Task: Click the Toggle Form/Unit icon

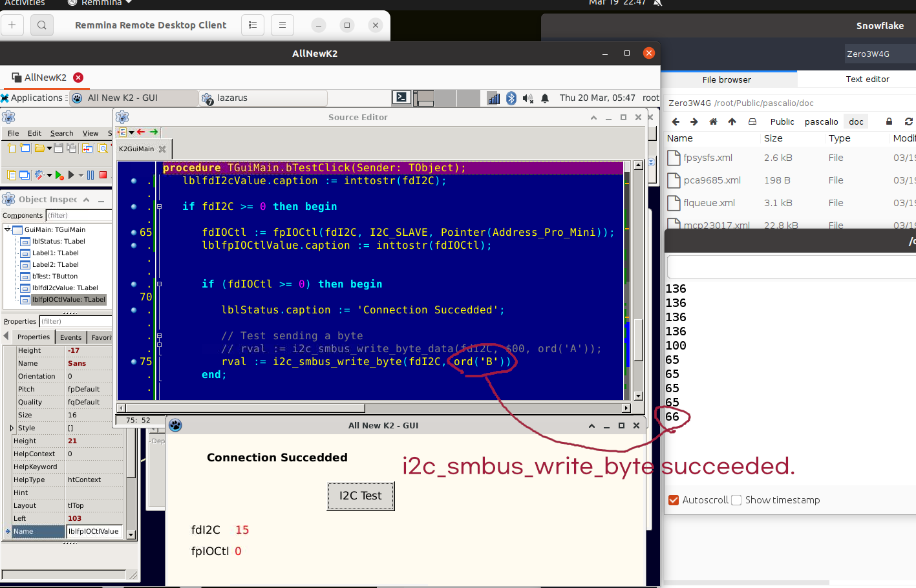Action: [x=87, y=148]
